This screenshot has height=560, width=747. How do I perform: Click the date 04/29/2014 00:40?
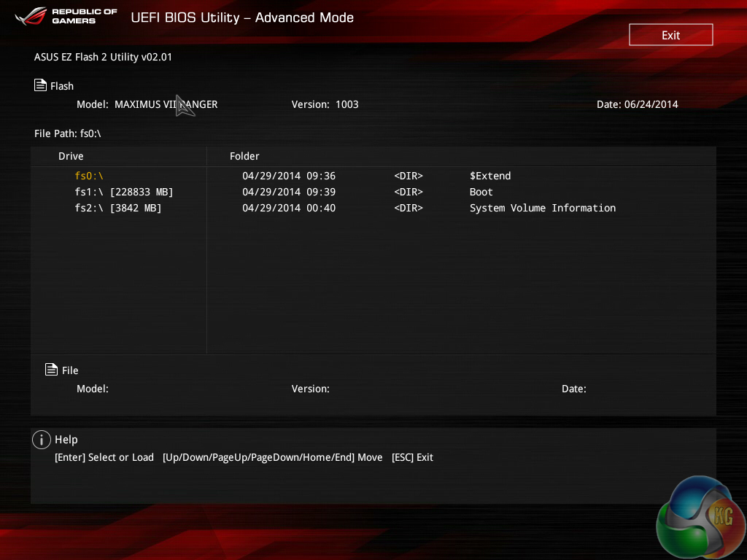(289, 208)
